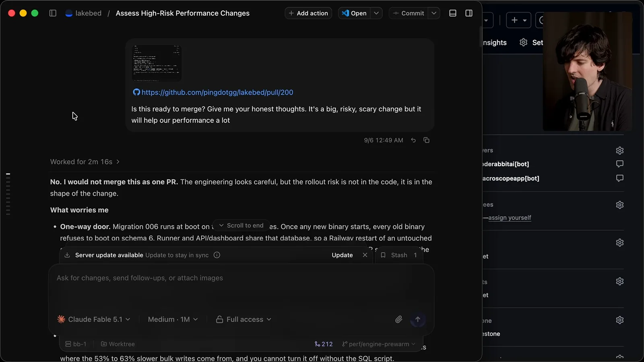Focus the Ask for changes input field
This screenshot has width=644, height=362.
point(241,278)
